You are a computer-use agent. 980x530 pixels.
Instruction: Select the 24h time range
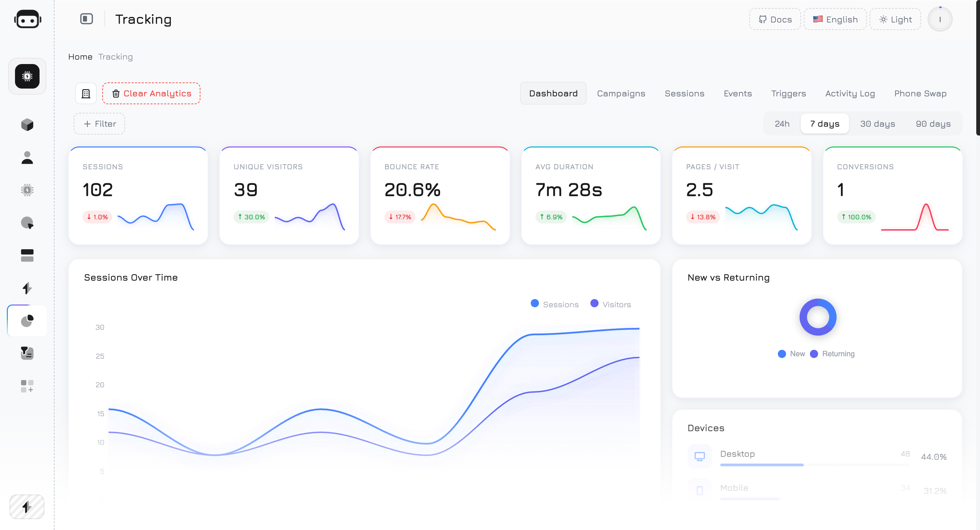pyautogui.click(x=782, y=124)
